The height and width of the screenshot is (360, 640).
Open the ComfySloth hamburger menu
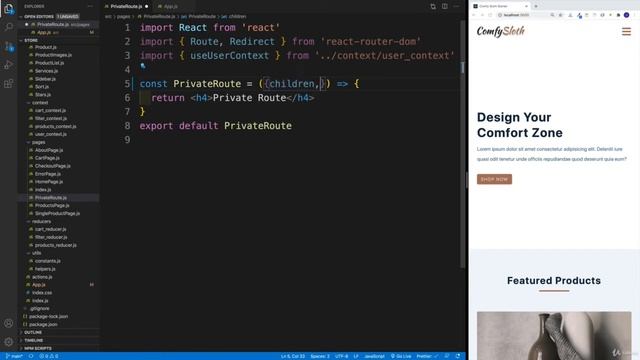tap(626, 31)
